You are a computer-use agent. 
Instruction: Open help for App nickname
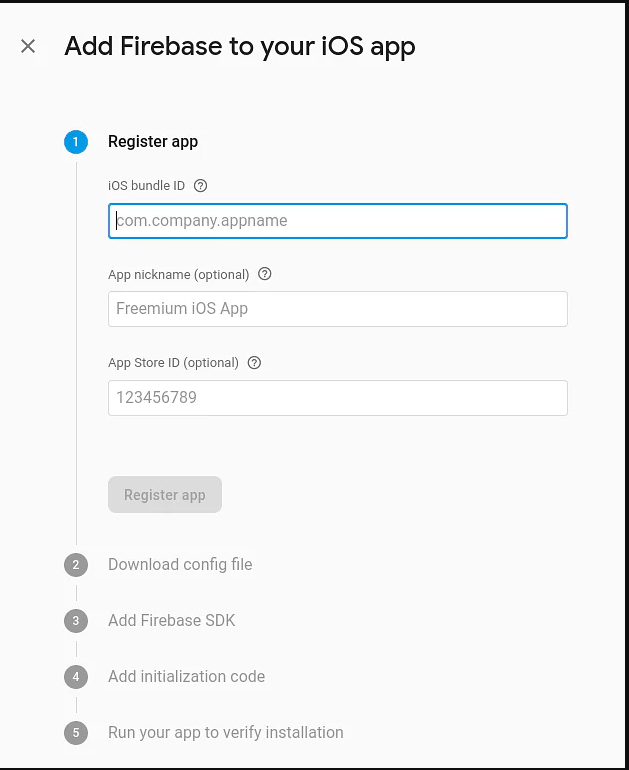[x=265, y=274]
